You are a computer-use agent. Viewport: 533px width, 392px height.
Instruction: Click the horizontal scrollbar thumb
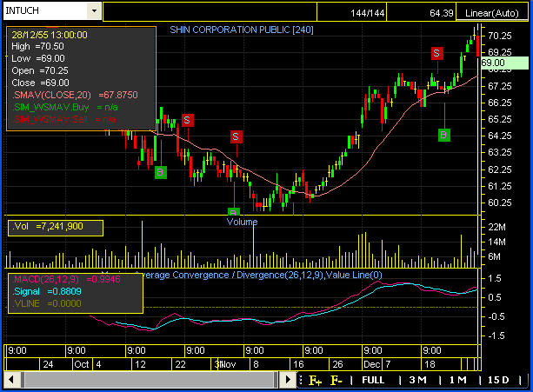(150, 380)
